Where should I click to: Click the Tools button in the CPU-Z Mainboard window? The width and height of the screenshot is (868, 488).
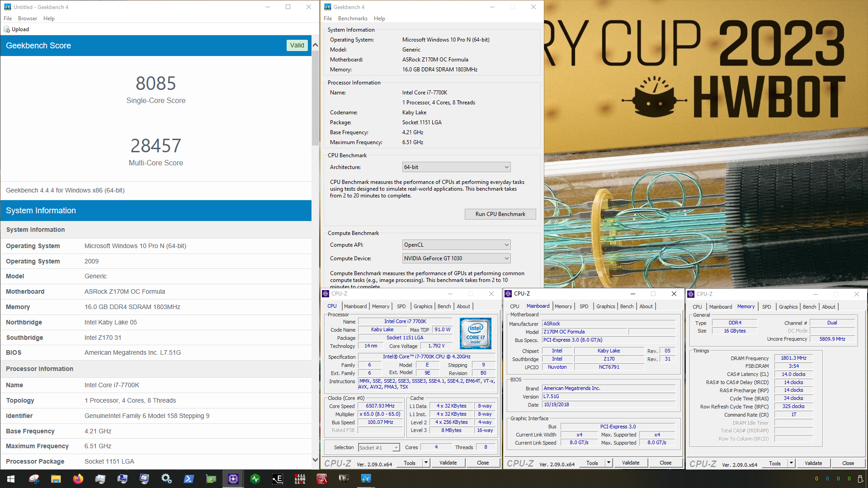(x=592, y=463)
